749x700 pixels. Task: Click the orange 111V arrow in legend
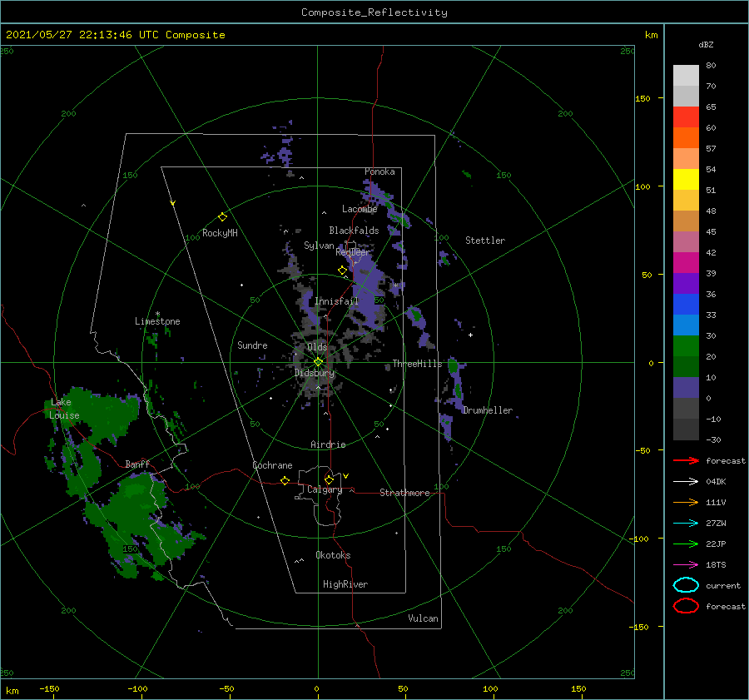tap(686, 502)
